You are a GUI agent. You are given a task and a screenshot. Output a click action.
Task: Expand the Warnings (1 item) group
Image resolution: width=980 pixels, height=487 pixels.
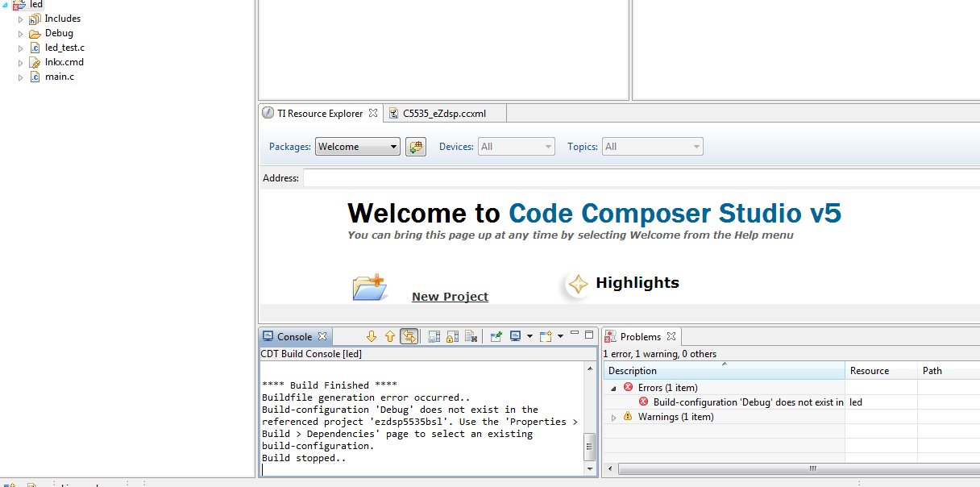pos(613,417)
